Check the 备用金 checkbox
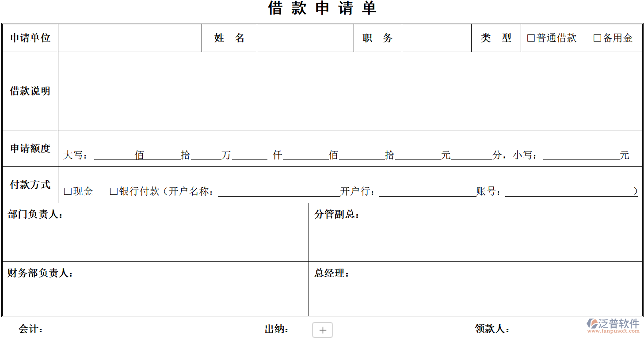The width and height of the screenshot is (644, 338). tap(598, 38)
